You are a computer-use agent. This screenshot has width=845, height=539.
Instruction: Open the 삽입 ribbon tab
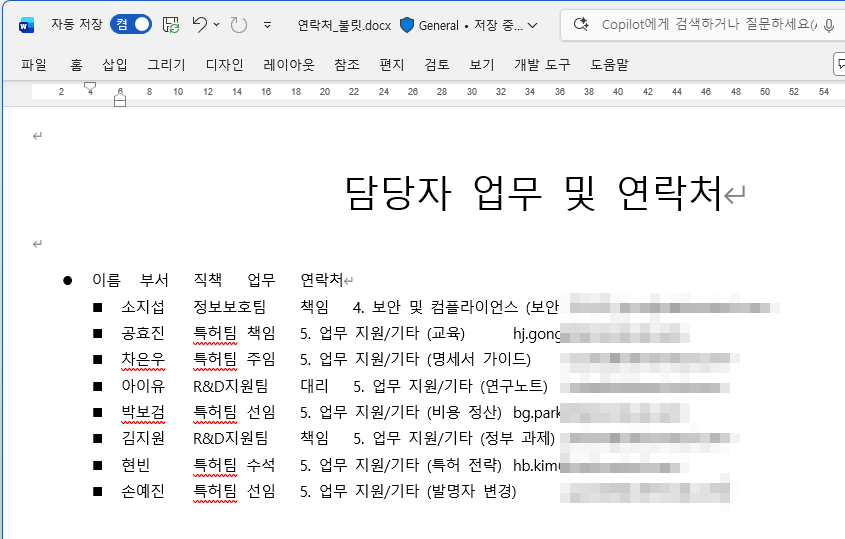pos(115,65)
